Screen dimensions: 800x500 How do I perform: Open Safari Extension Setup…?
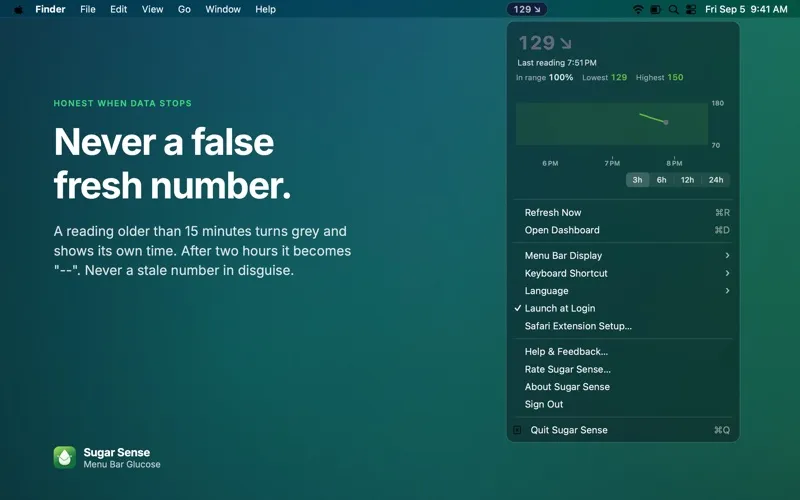tap(623, 326)
